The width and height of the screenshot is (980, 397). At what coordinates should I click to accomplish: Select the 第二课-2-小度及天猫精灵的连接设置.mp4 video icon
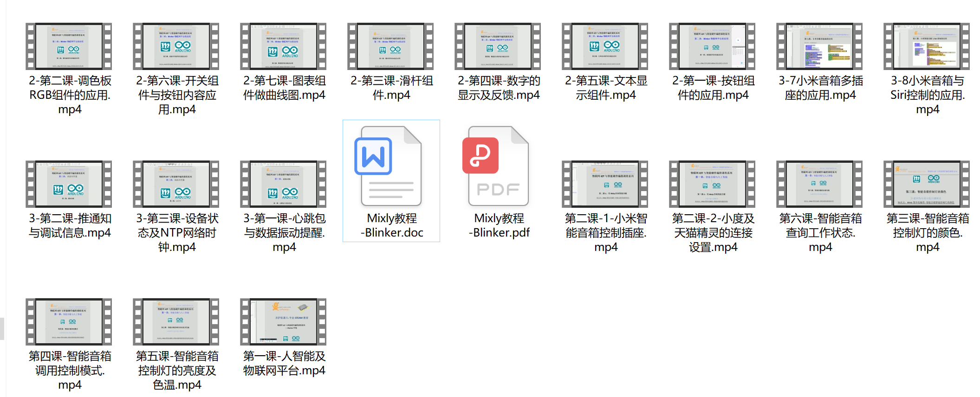[x=712, y=184]
